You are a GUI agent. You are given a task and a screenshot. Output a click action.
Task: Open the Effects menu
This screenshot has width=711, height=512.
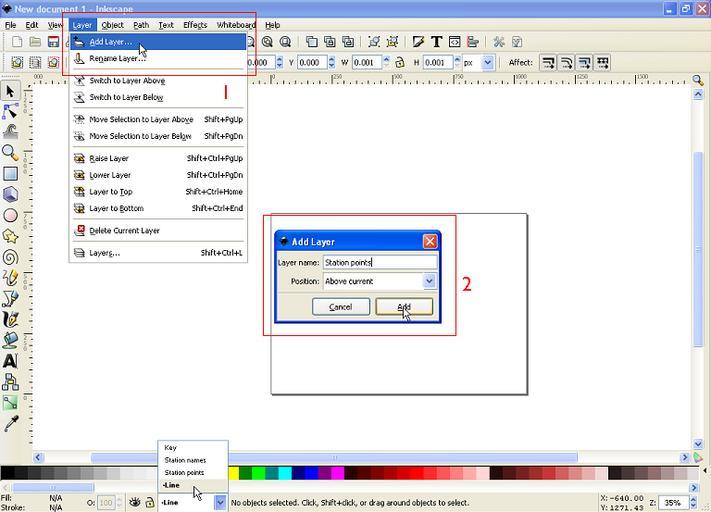[195, 25]
